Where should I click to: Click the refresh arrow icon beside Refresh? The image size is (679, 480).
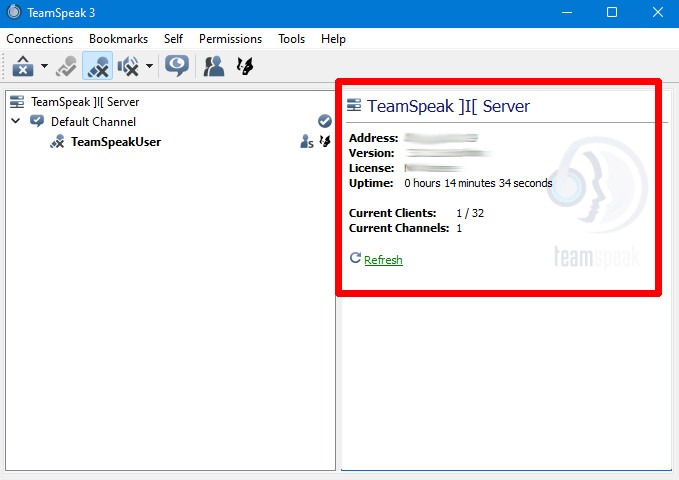click(355, 258)
